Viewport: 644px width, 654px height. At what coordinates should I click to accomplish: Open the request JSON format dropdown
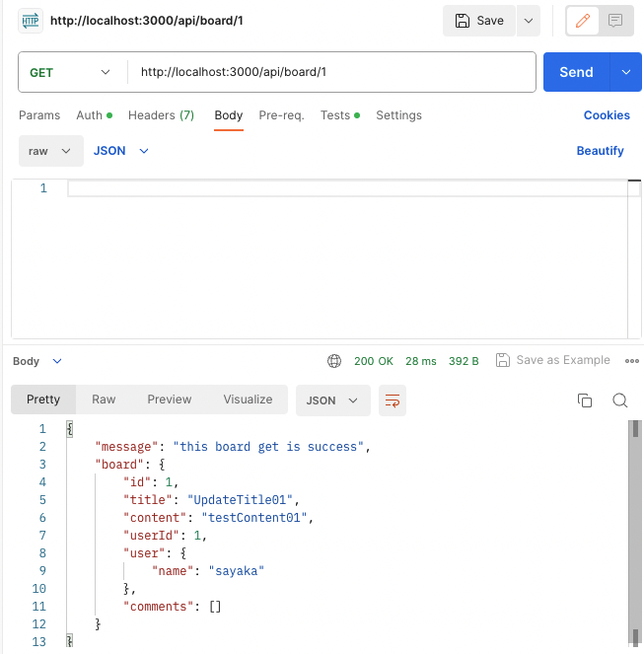(120, 151)
